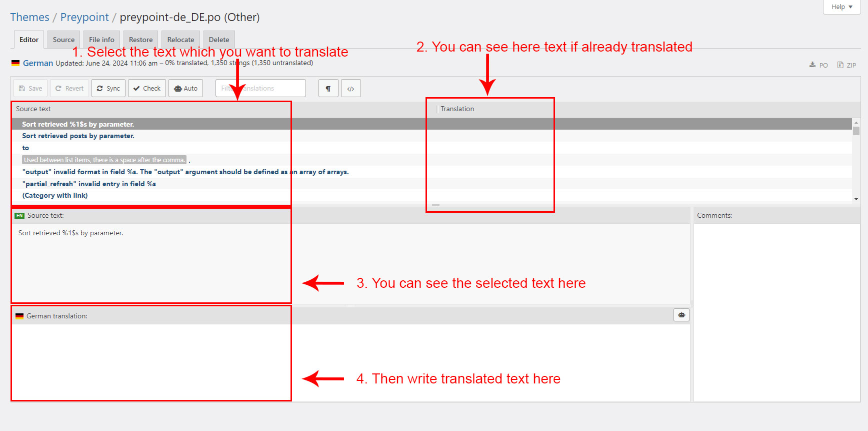This screenshot has height=431, width=868.
Task: Run the Check validation button
Action: tap(147, 88)
